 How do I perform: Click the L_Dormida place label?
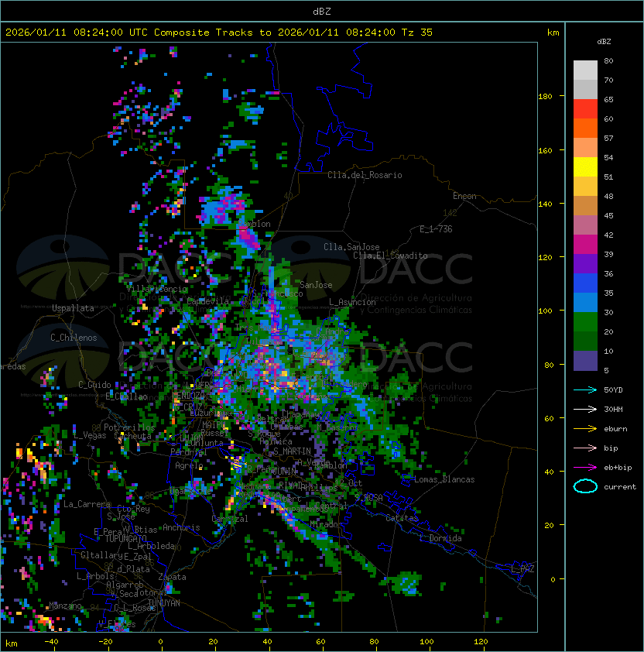(440, 538)
